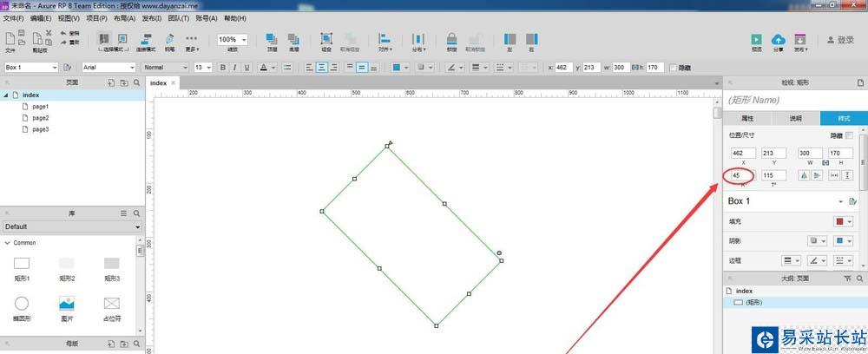This screenshot has width=868, height=354.
Task: Collapse the index page tree node
Action: (5, 95)
